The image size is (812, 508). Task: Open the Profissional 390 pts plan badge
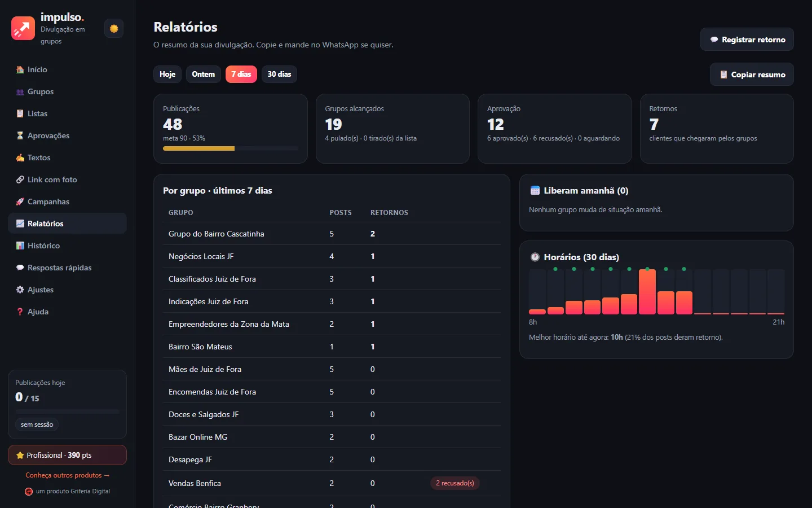(x=67, y=455)
